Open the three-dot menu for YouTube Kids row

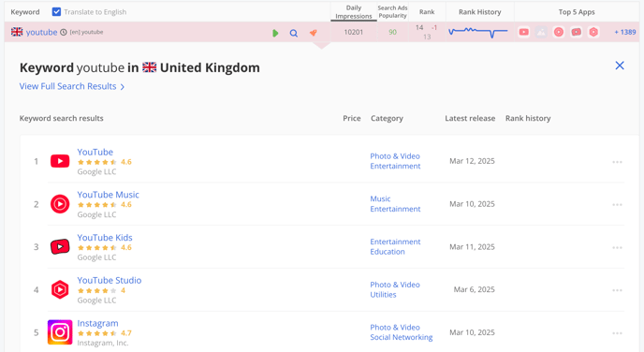click(x=617, y=248)
